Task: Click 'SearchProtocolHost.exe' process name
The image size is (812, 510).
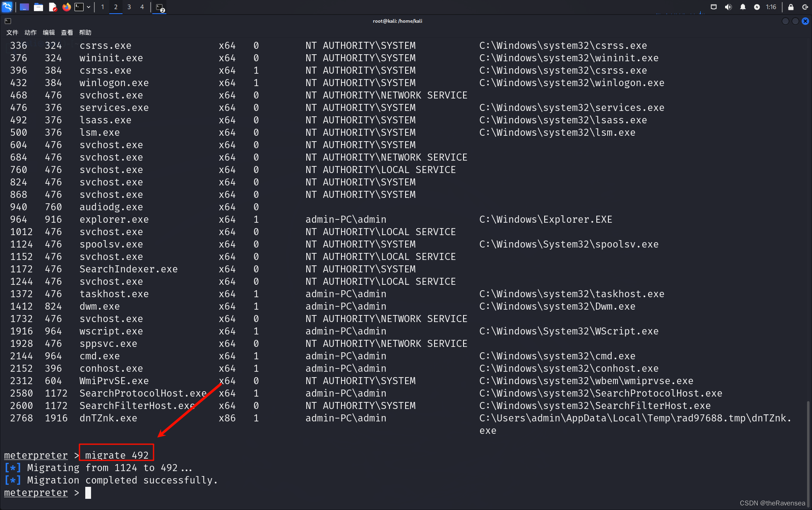Action: point(143,393)
